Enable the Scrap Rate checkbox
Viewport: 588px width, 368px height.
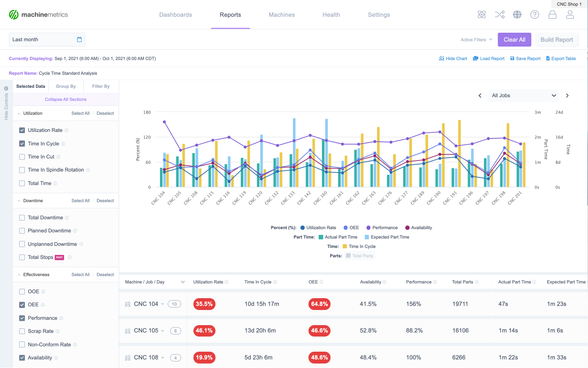click(22, 331)
